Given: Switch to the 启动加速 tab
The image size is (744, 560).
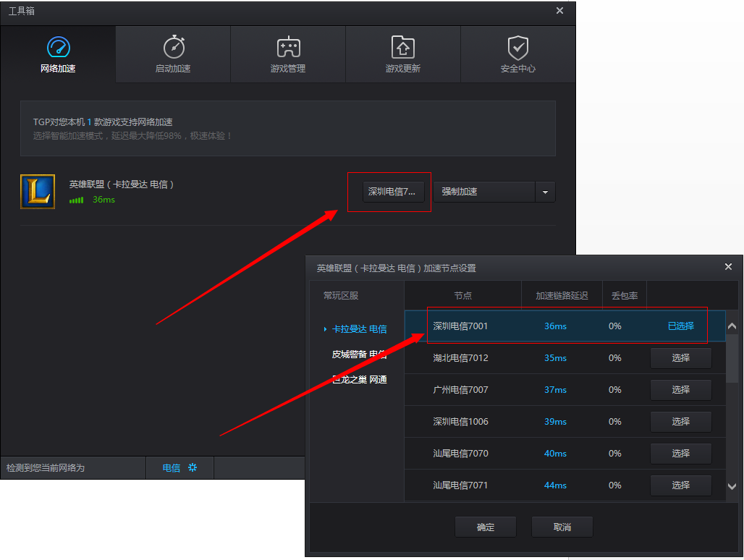Looking at the screenshot, I should (173, 54).
